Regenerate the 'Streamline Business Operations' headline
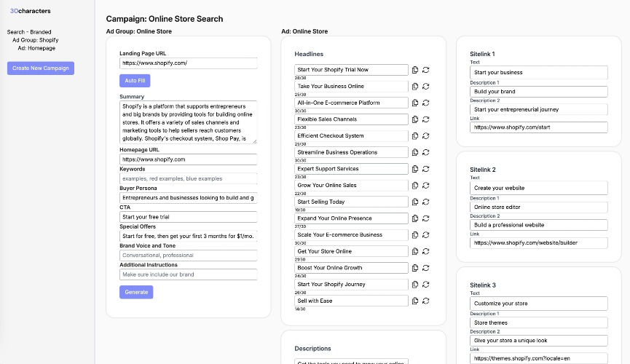630x364 pixels. pyautogui.click(x=426, y=152)
